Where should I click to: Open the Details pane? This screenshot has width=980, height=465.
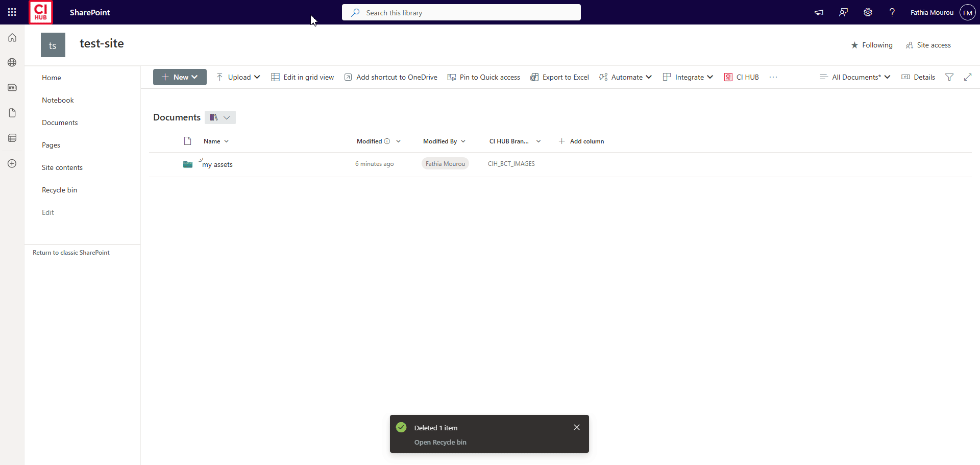(918, 77)
